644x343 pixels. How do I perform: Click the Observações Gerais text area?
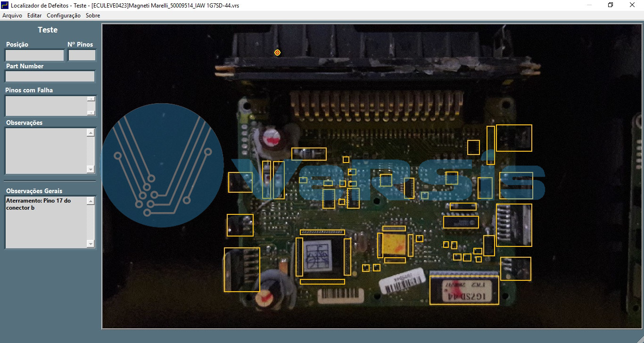point(46,222)
